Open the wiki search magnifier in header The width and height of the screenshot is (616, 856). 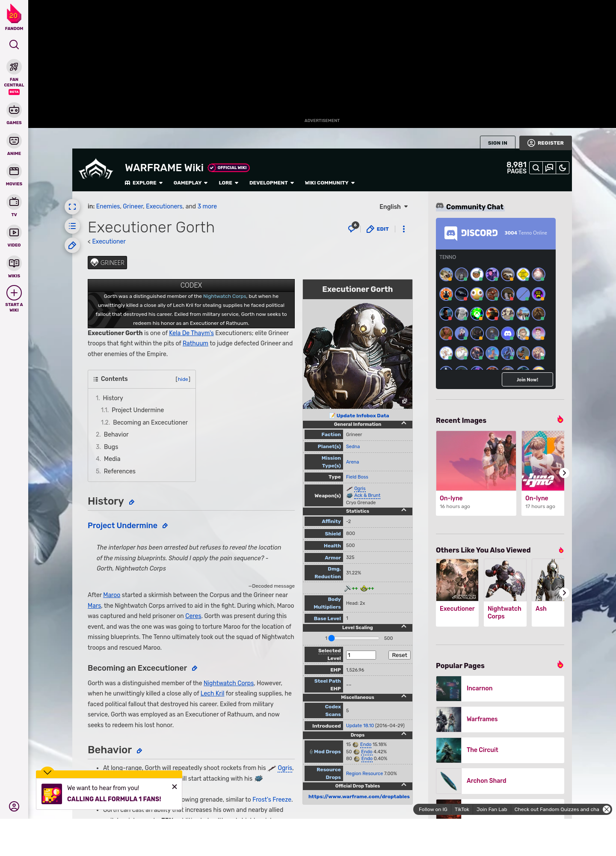[x=536, y=168]
